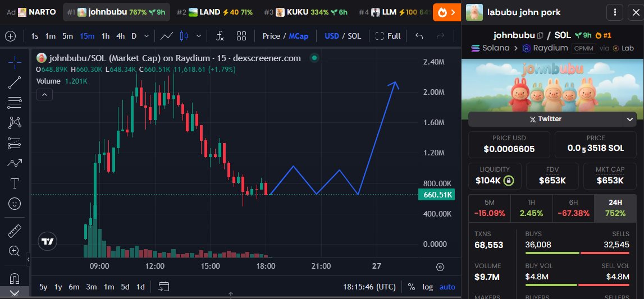Switch chart to Price mode

[271, 36]
